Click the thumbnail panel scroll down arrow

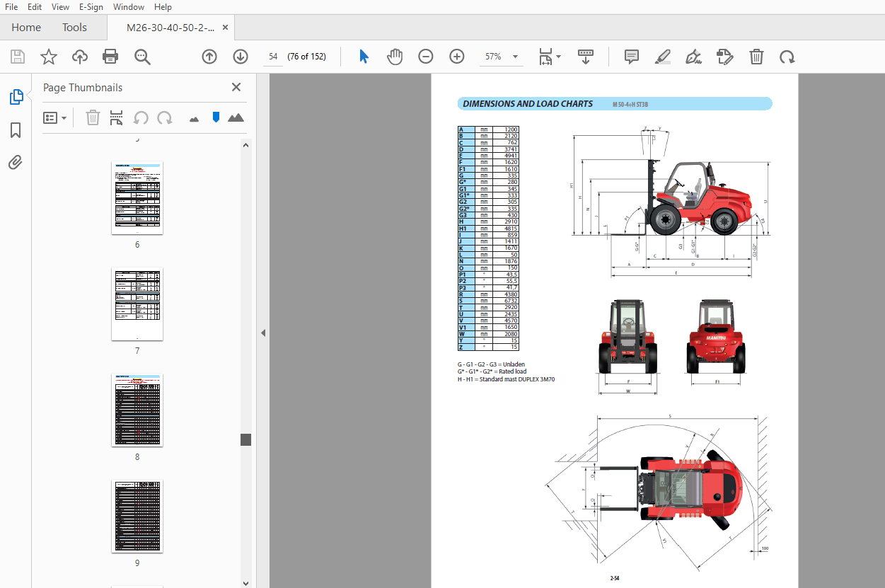(246, 583)
